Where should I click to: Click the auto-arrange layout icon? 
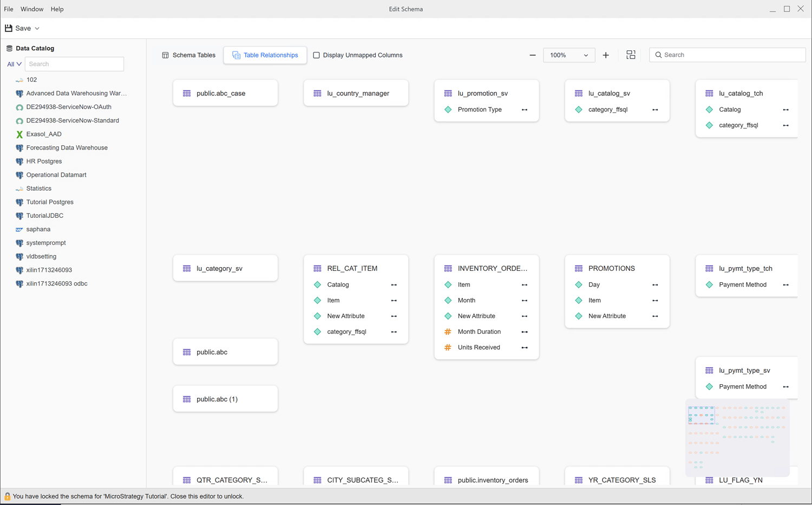click(631, 55)
